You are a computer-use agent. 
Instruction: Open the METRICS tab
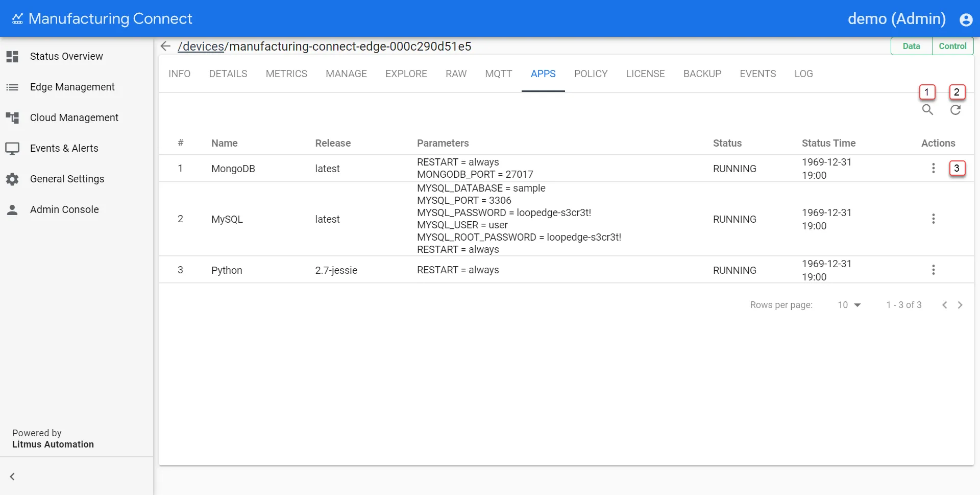[x=286, y=74]
